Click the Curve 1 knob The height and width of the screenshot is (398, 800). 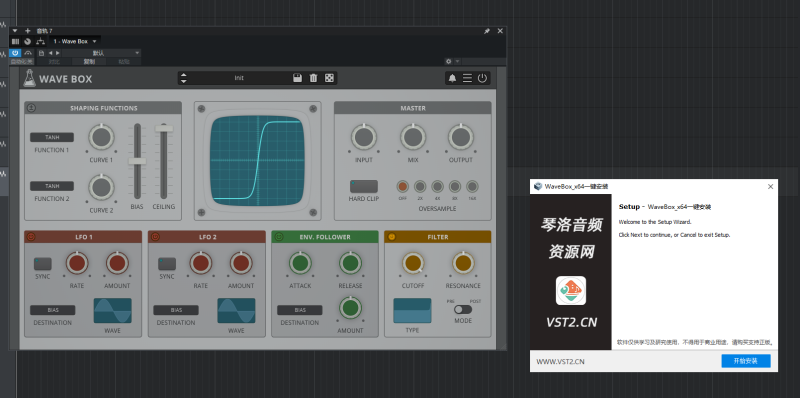101,137
